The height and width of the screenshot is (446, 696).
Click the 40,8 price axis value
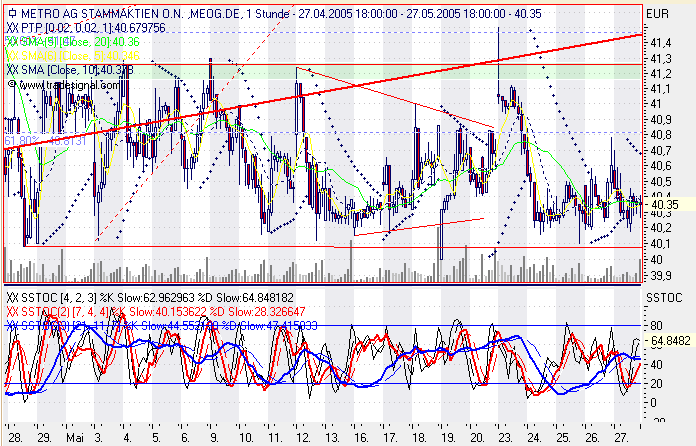point(661,134)
